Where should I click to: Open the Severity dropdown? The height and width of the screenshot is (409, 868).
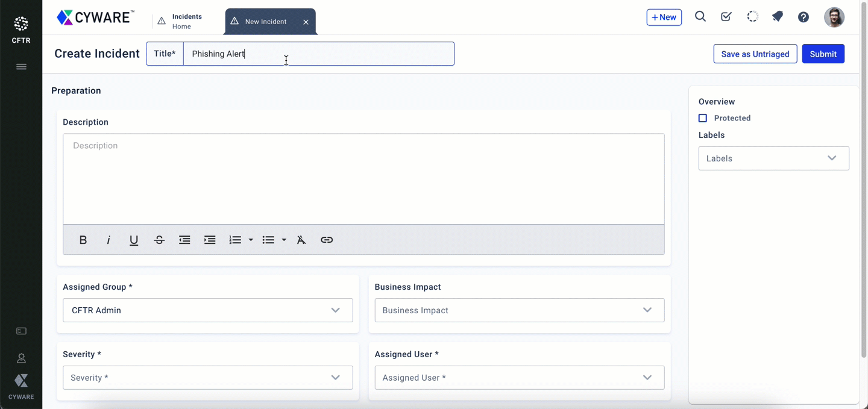point(207,378)
